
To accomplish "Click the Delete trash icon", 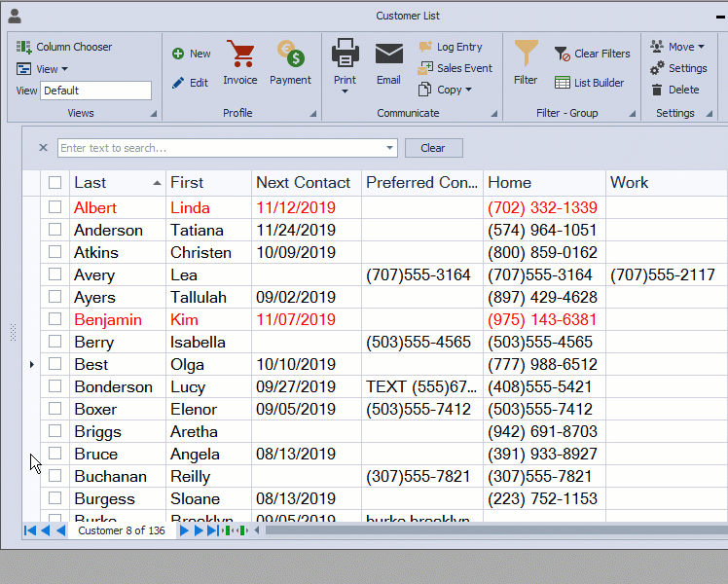I will [657, 90].
